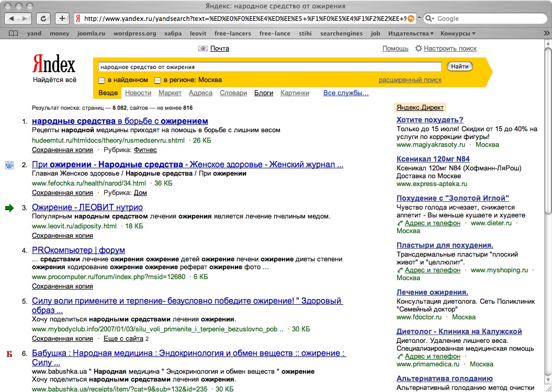Click the browser URL address field
Viewport: 552px width, 392px height.
click(245, 19)
